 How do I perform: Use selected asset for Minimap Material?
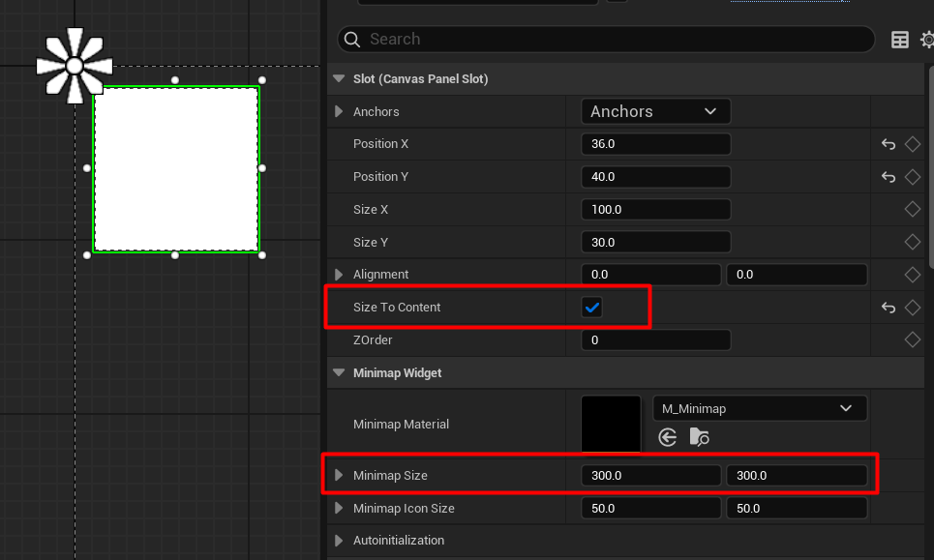[668, 437]
